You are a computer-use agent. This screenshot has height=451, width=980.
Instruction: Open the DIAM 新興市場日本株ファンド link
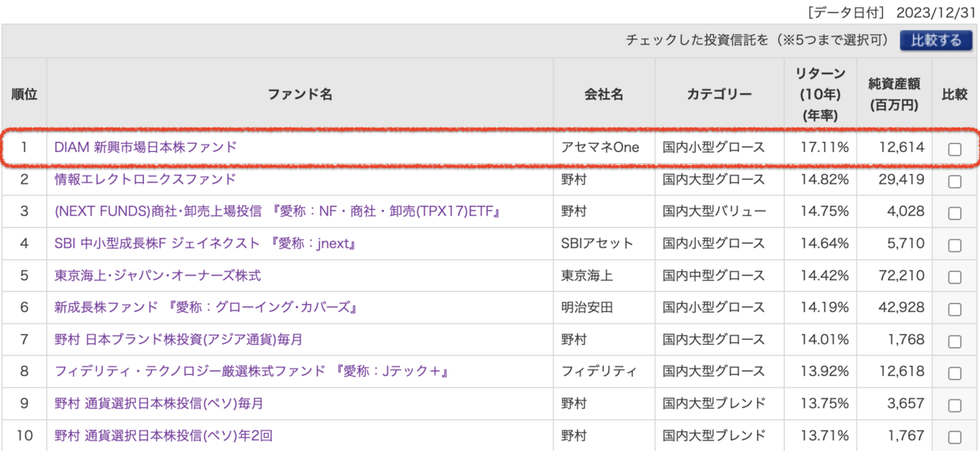click(145, 147)
